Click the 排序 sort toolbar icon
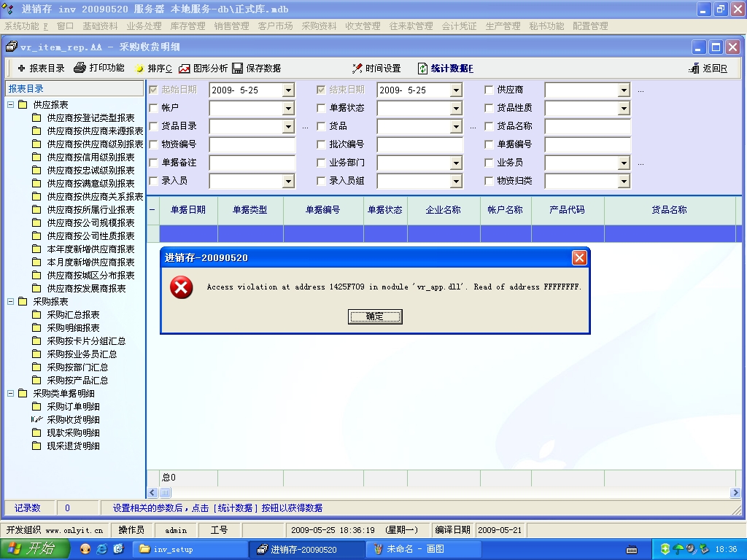This screenshot has width=747, height=560. [x=139, y=69]
